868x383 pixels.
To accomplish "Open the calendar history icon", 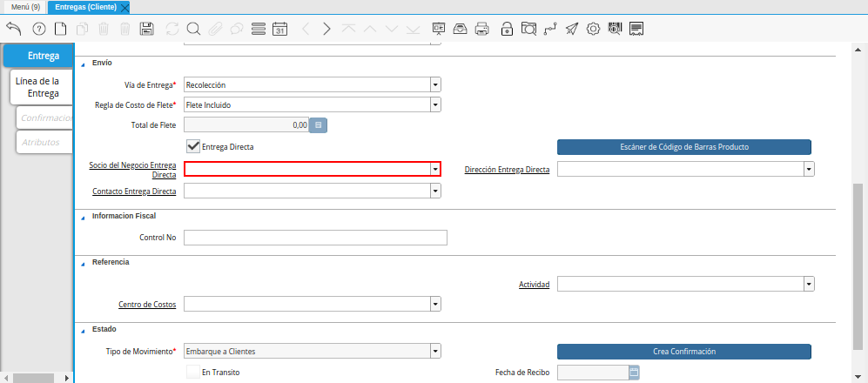I will [280, 29].
